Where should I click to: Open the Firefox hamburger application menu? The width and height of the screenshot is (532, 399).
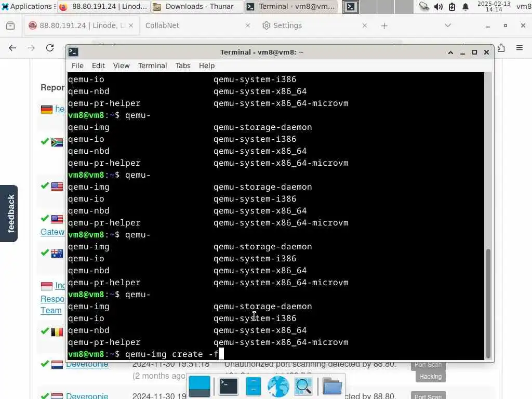click(x=520, y=48)
